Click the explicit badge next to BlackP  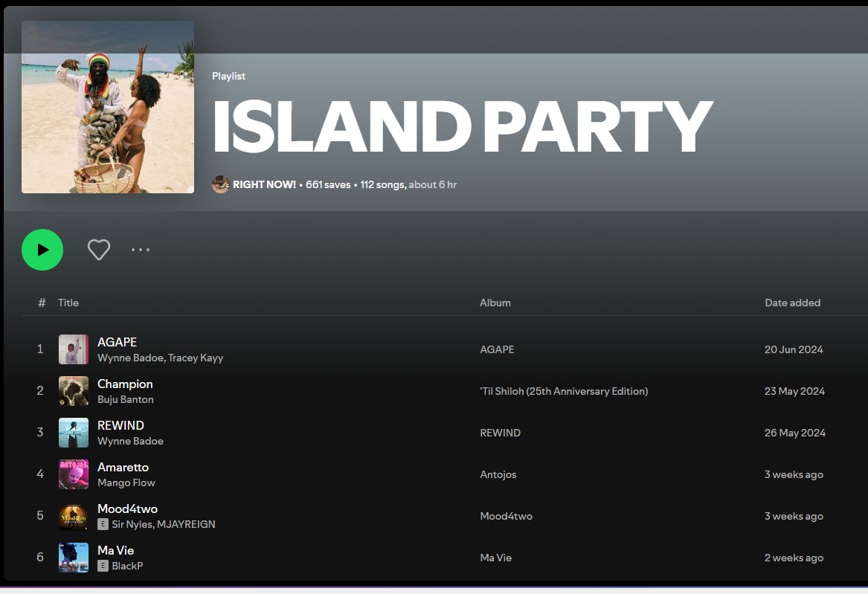[103, 566]
